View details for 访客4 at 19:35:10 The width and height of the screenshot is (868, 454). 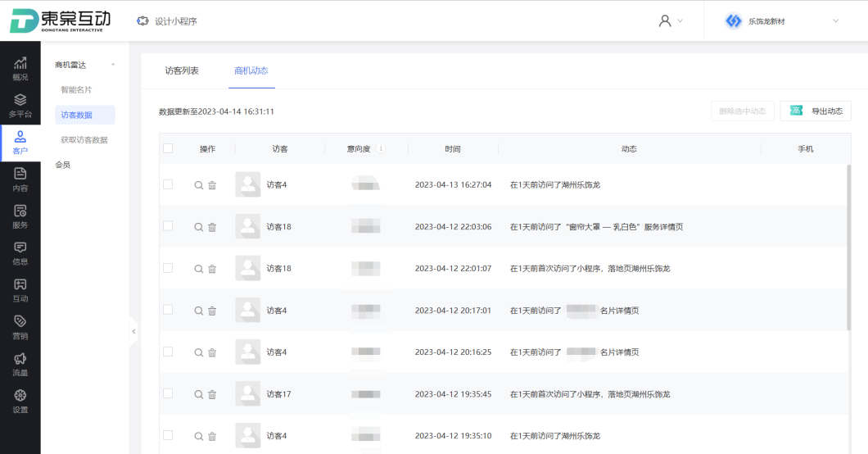(198, 436)
